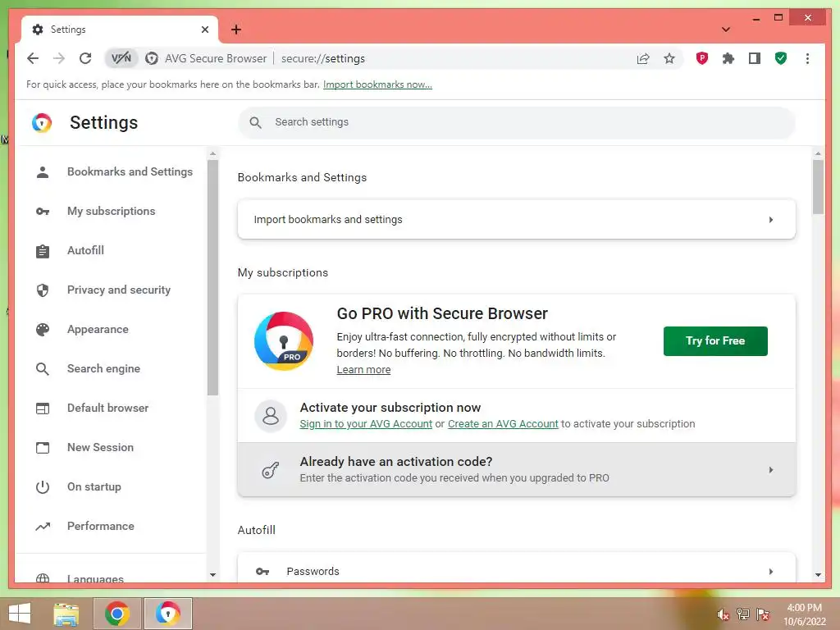Open a new tab with plus button
The height and width of the screenshot is (630, 840).
pos(236,30)
